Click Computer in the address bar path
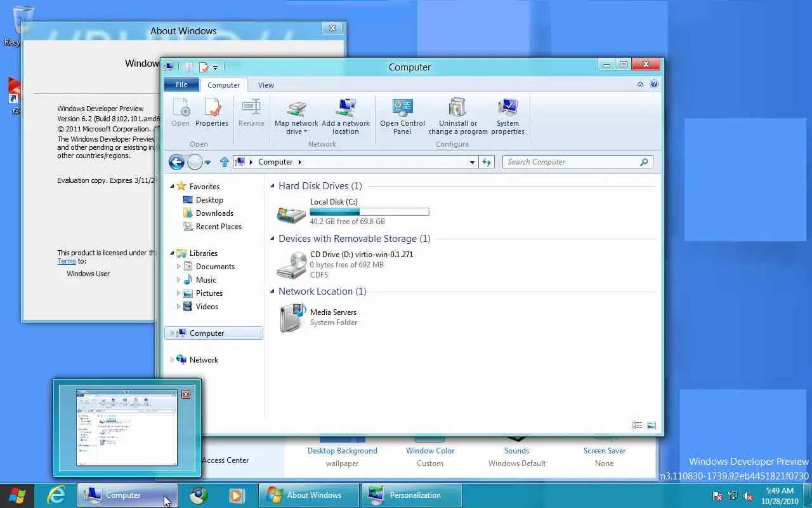 click(275, 162)
